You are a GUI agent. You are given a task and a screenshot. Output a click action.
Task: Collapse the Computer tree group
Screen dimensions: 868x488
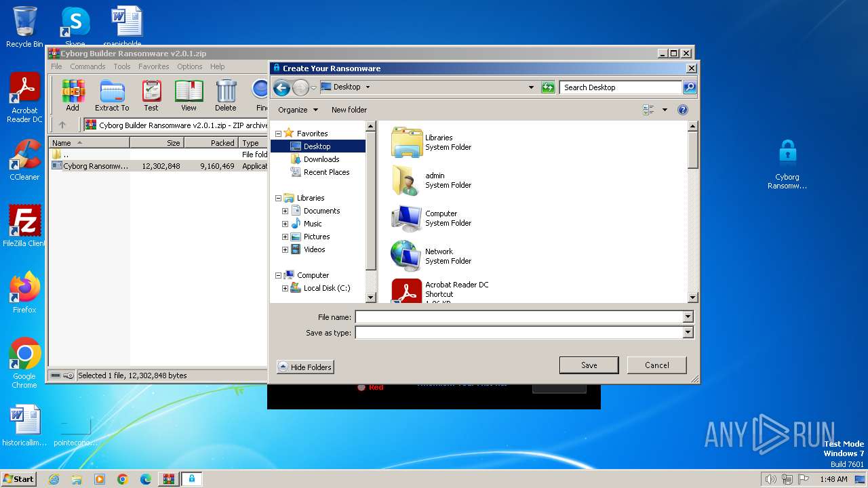tap(278, 275)
